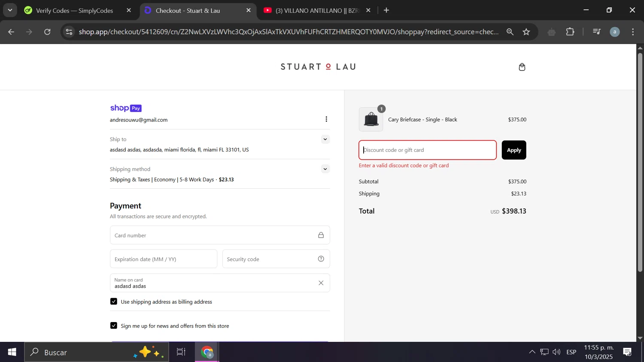Open the notification center icon
The image size is (644, 362).
tap(627, 352)
